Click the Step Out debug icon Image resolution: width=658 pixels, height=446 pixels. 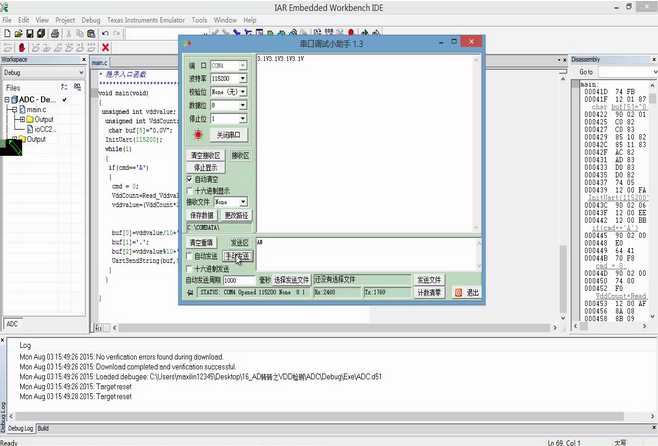58,48
